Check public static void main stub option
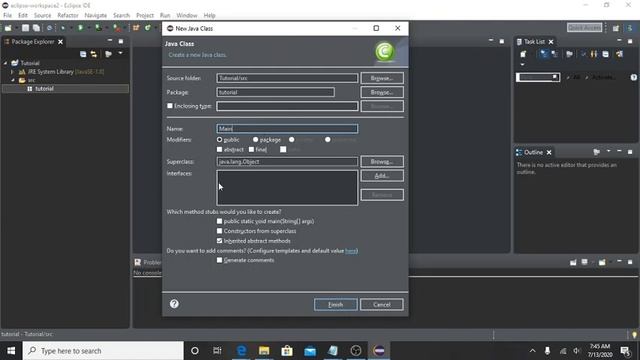640x360 pixels. tap(220, 221)
